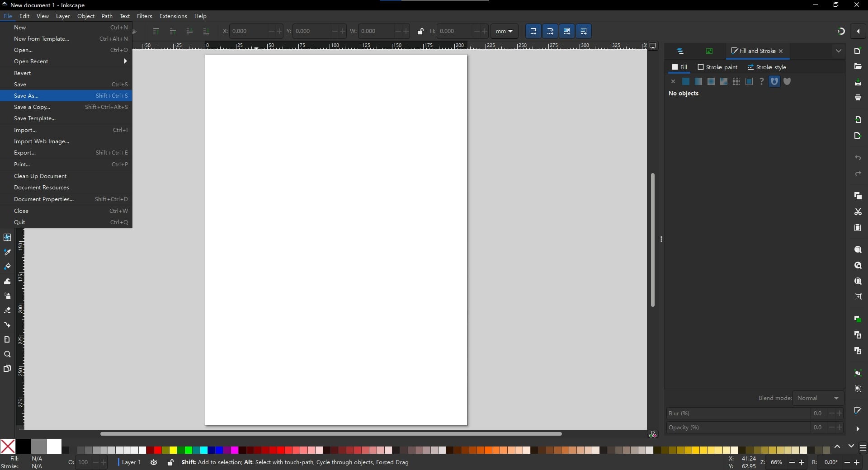The width and height of the screenshot is (868, 470).
Task: Click the Undo icon in the right toolbar
Action: [858, 158]
